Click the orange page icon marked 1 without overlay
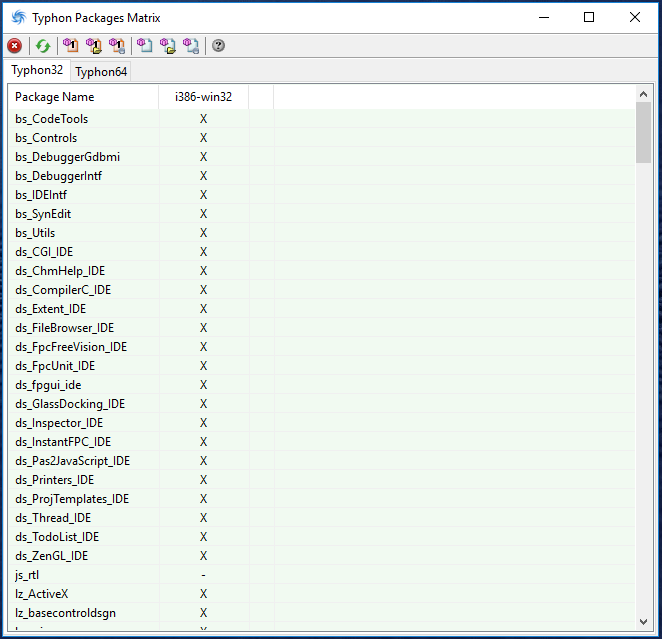 [x=71, y=46]
